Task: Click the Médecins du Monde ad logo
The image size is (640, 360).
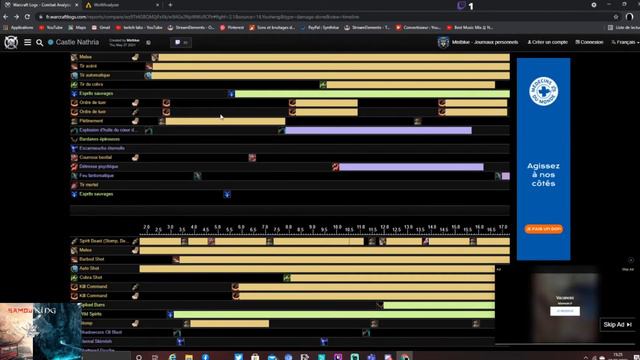Action: pos(544,91)
